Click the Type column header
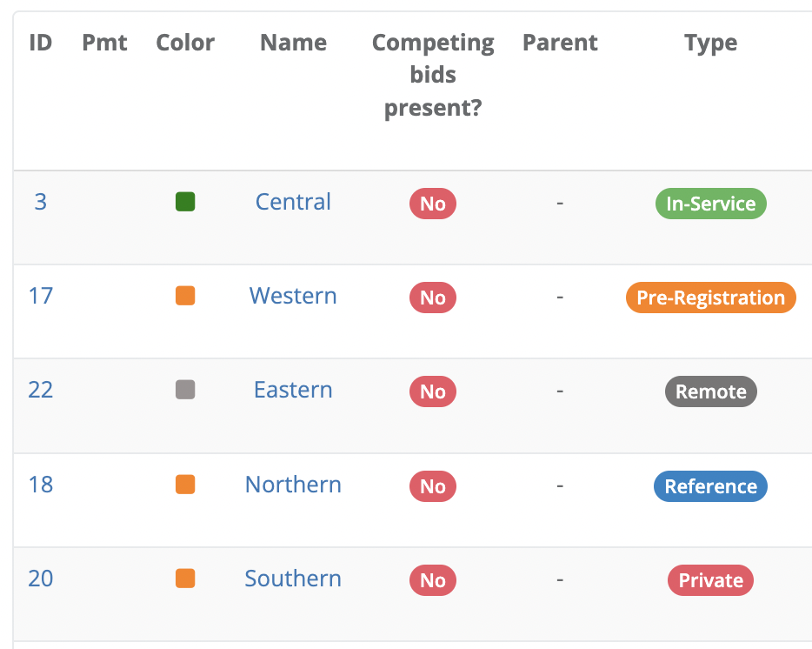The image size is (812, 649). pos(710,43)
